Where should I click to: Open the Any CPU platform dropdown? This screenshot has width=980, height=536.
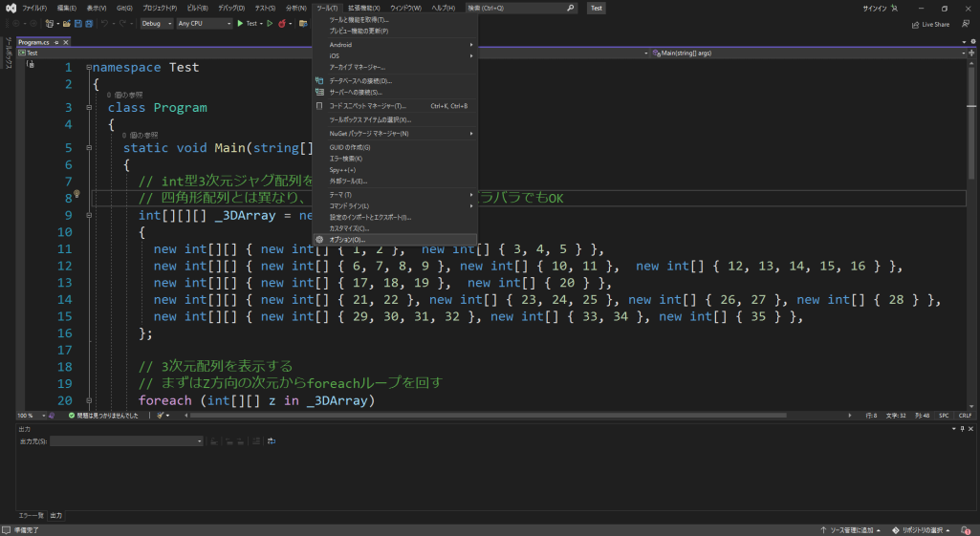point(205,24)
